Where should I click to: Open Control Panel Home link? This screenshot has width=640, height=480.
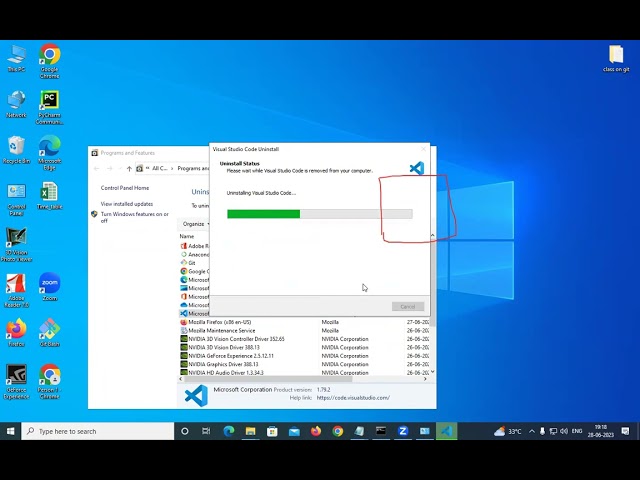(x=124, y=188)
